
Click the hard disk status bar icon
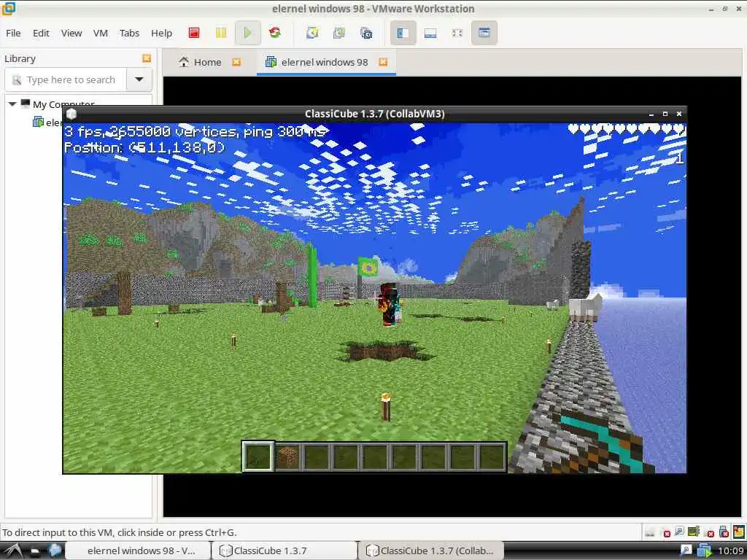pyautogui.click(x=650, y=532)
